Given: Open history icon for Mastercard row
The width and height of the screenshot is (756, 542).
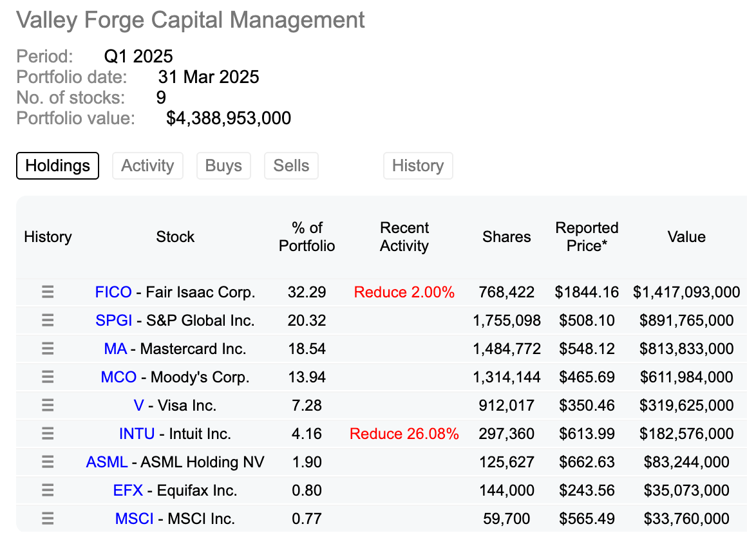Looking at the screenshot, I should pyautogui.click(x=47, y=349).
